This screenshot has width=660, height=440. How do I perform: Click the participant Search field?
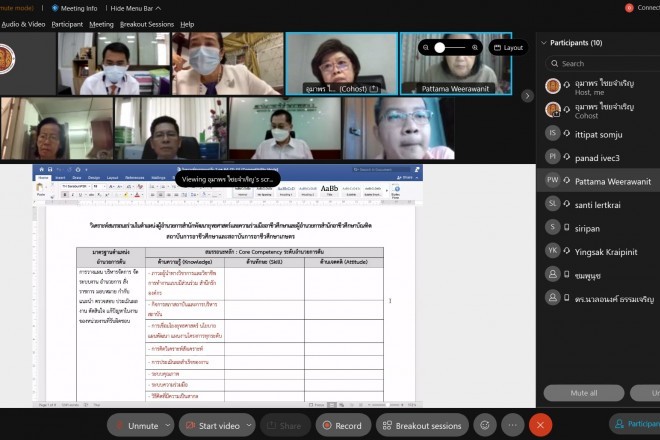click(x=604, y=64)
